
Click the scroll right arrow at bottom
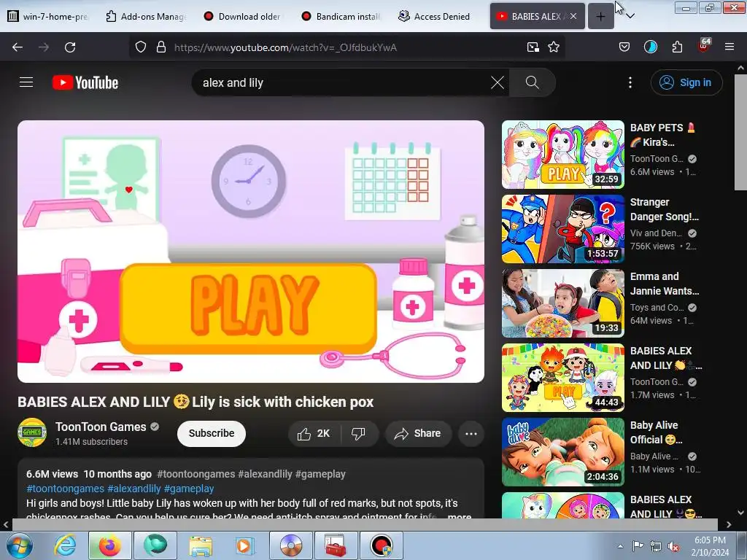click(729, 525)
